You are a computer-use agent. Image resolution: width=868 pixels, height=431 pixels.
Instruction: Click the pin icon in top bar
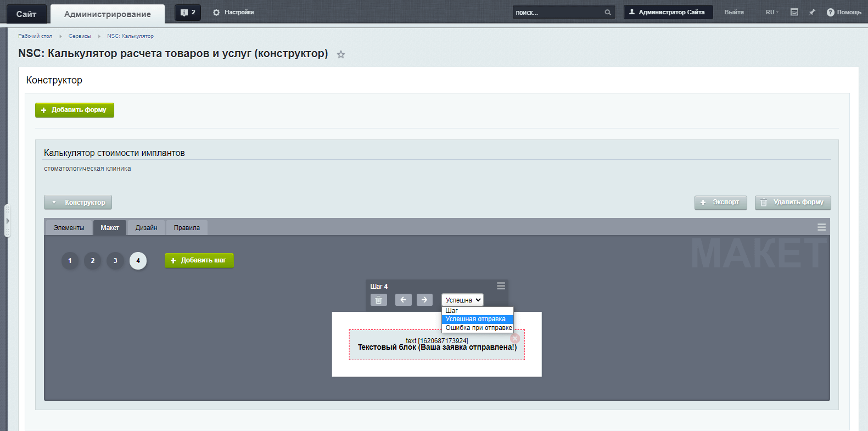click(x=812, y=12)
